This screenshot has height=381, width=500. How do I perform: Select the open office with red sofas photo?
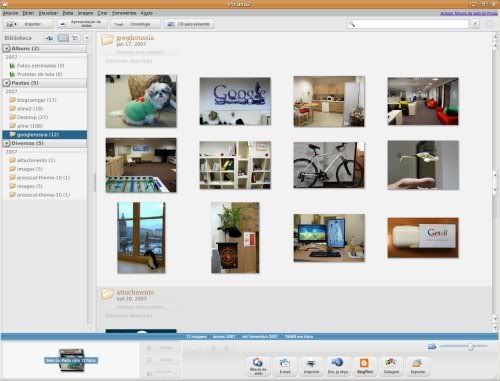pyautogui.click(x=423, y=101)
